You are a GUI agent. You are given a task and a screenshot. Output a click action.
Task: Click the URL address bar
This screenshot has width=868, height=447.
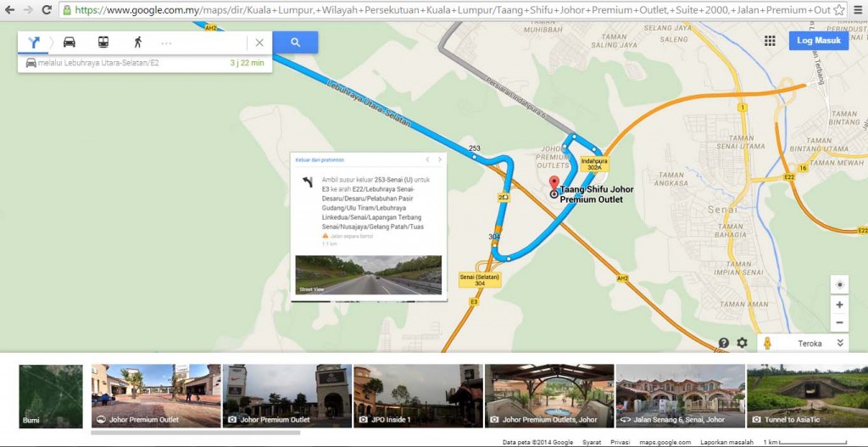(x=451, y=10)
